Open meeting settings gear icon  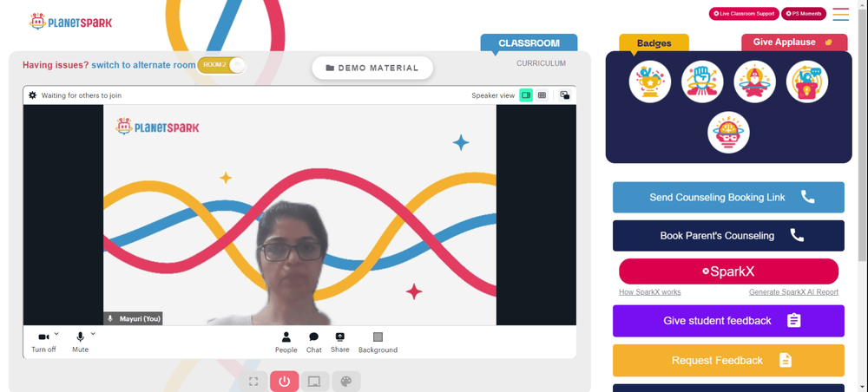[33, 95]
